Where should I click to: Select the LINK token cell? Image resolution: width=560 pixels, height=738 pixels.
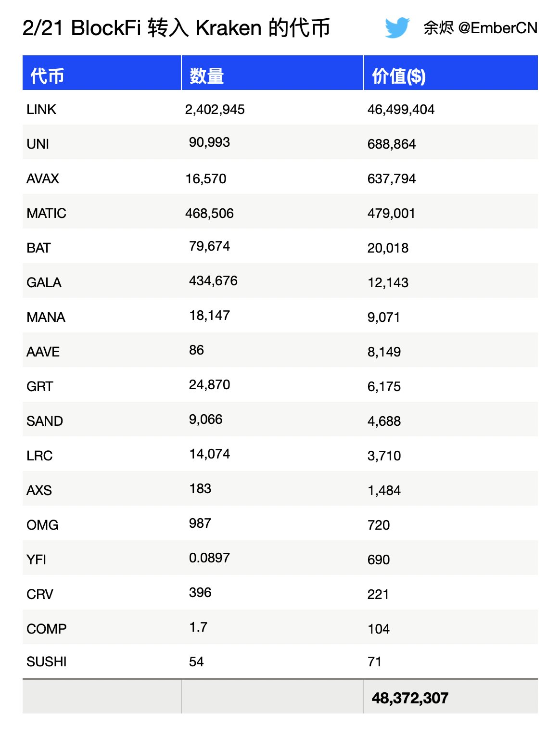click(41, 110)
